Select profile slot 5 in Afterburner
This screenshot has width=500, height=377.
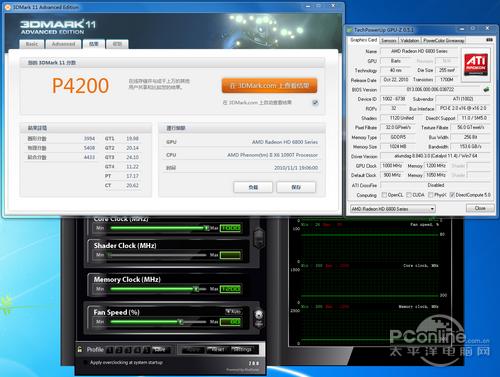pyautogui.click(x=146, y=350)
